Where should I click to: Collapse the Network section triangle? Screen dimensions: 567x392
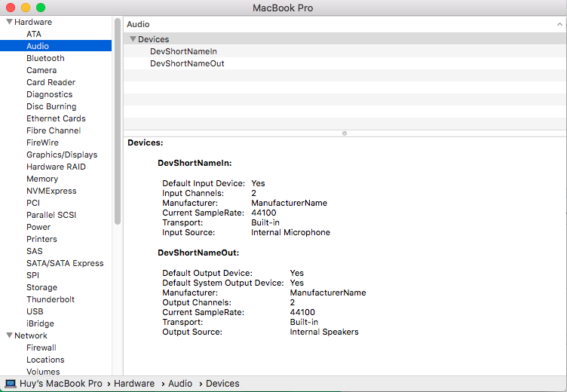9,335
